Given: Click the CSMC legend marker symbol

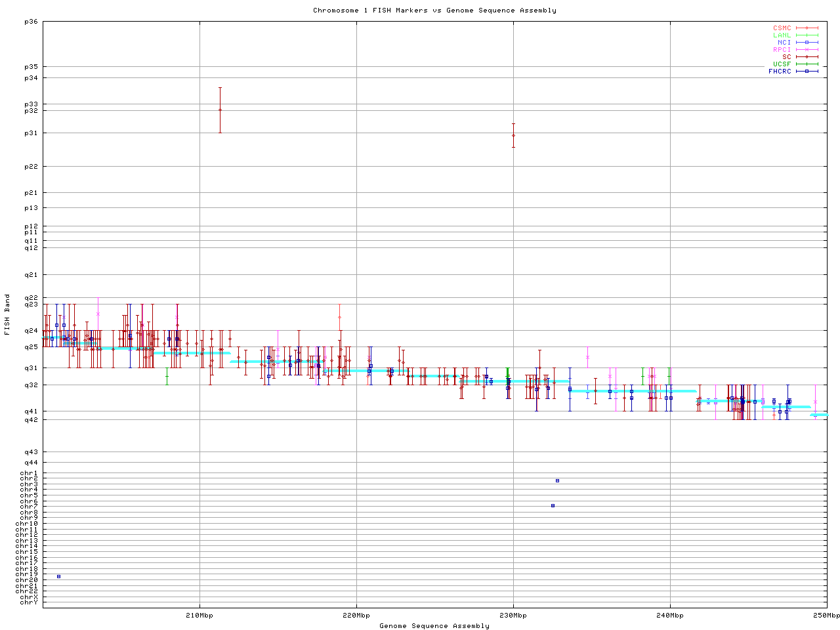Looking at the screenshot, I should [x=807, y=28].
